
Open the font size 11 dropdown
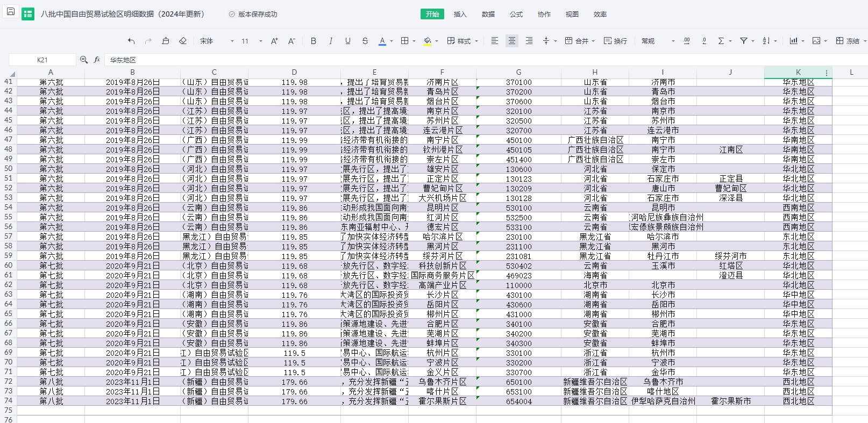[x=252, y=41]
